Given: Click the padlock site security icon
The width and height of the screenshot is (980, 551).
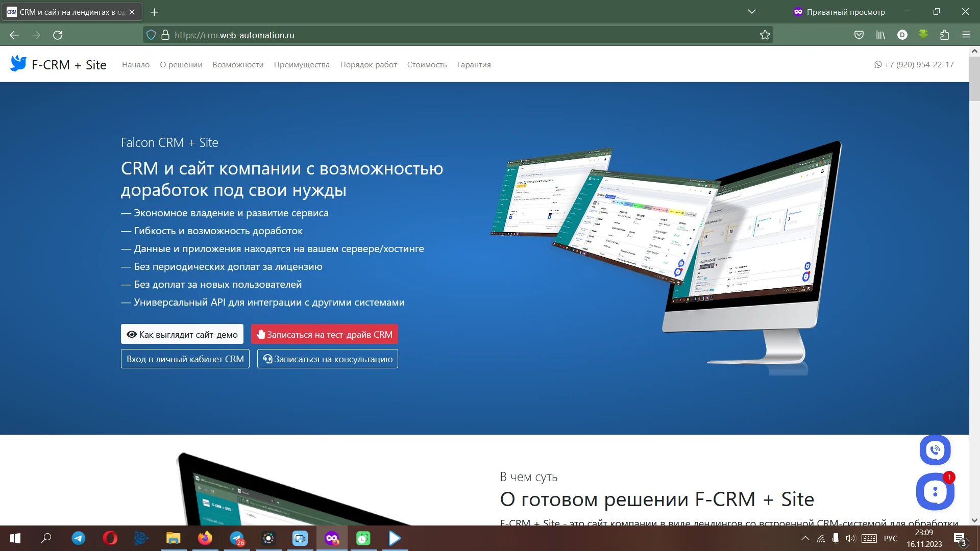Looking at the screenshot, I should [165, 35].
